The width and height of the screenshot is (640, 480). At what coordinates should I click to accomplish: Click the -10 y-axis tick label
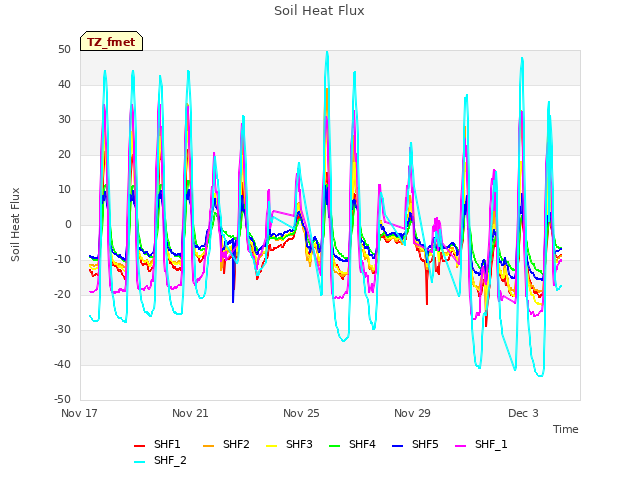[62, 260]
